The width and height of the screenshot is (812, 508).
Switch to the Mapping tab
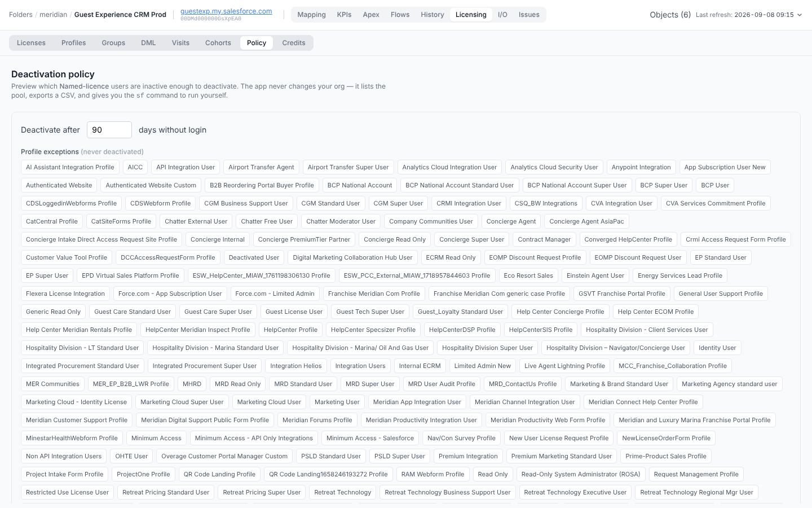pos(311,15)
